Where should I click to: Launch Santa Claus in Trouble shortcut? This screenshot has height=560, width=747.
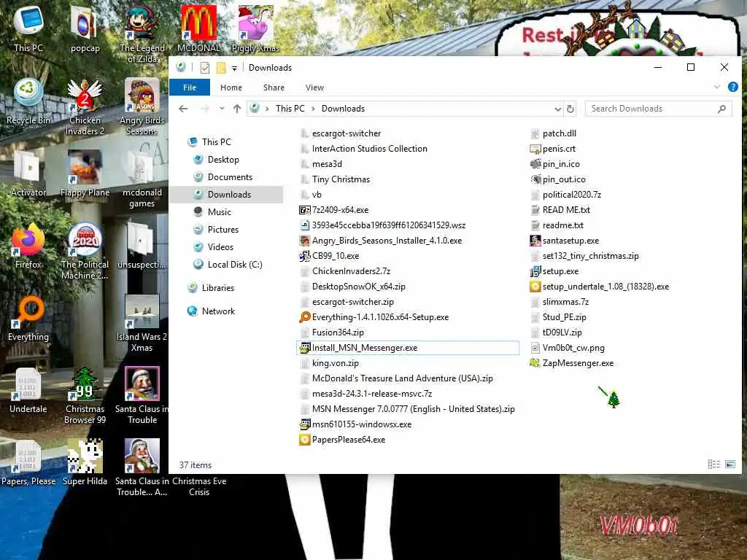(142, 396)
